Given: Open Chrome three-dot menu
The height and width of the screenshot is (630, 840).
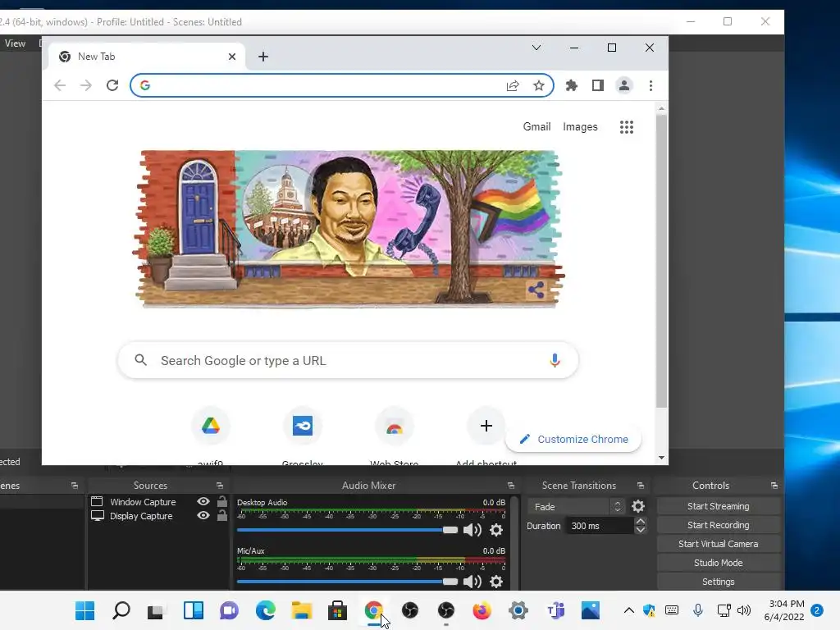Looking at the screenshot, I should [x=651, y=85].
